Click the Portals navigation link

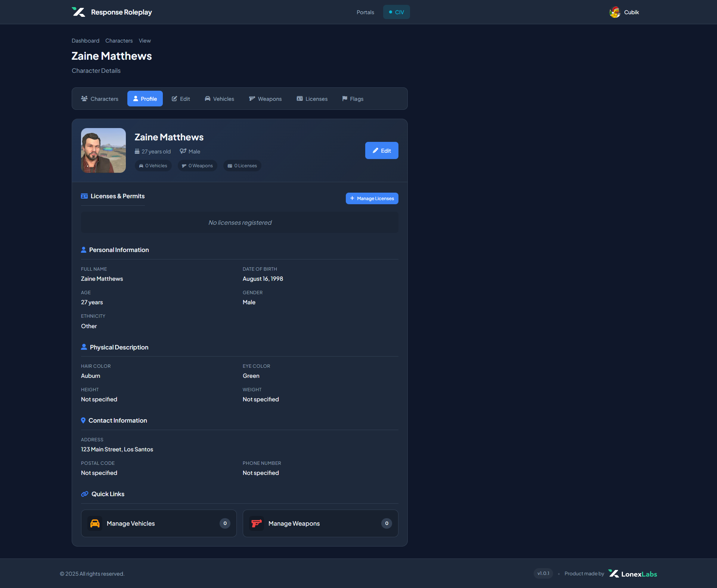point(365,12)
